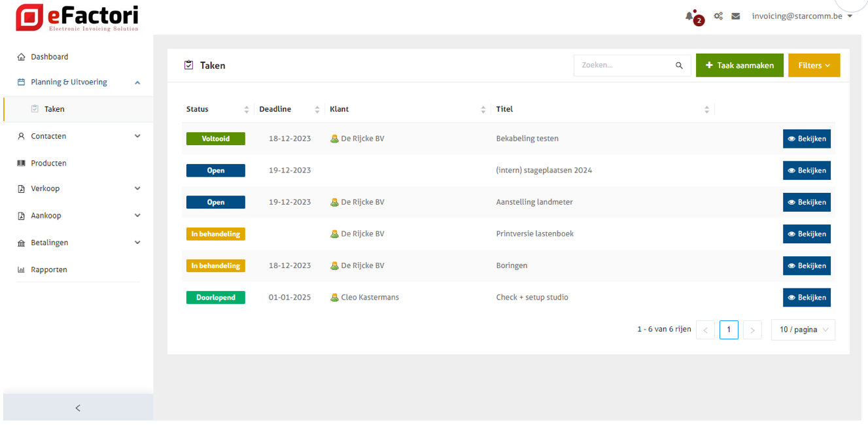Click the Voltooid status badge
The height and width of the screenshot is (425, 868).
(x=216, y=139)
